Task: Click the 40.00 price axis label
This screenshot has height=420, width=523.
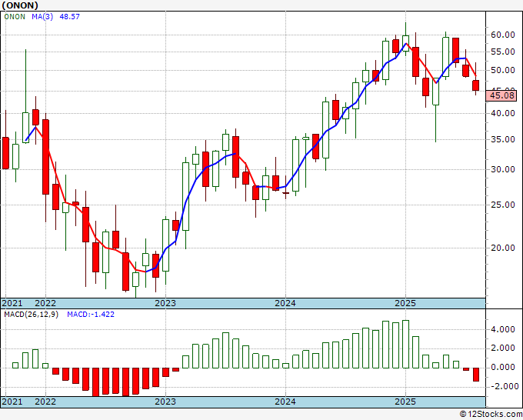Action: tap(503, 113)
